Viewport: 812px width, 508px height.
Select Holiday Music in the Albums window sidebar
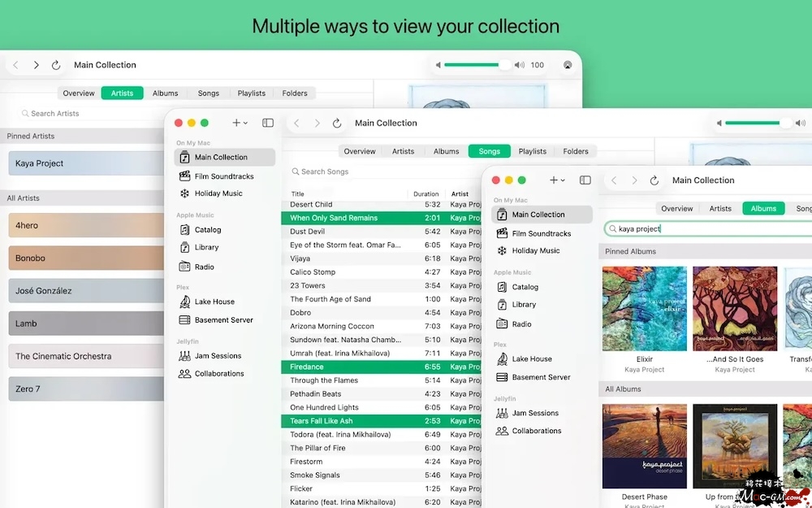(x=536, y=251)
